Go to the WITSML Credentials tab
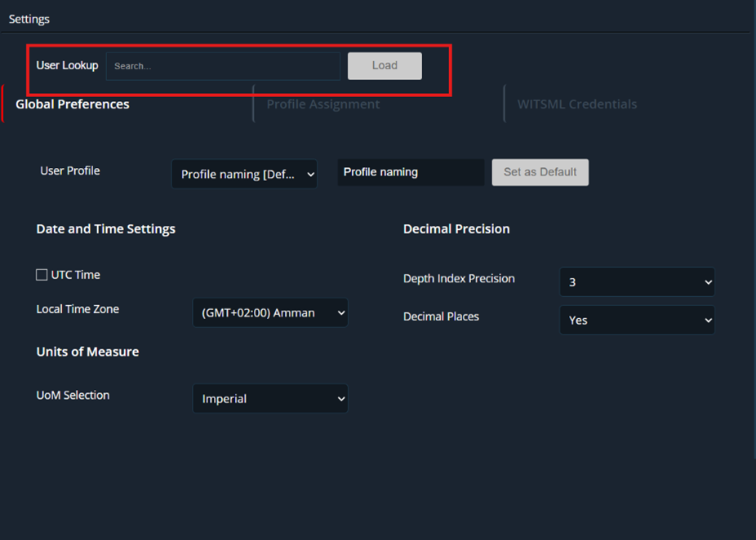Screen dimensions: 756x540 pyautogui.click(x=576, y=104)
